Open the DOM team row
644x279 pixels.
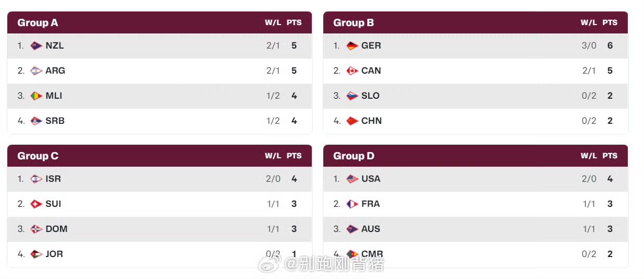click(x=159, y=229)
